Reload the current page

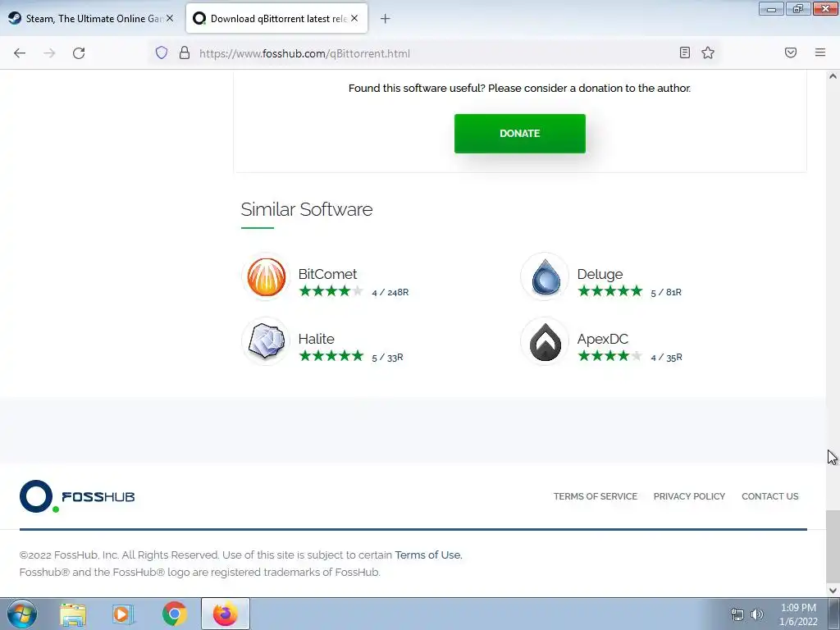(x=79, y=53)
